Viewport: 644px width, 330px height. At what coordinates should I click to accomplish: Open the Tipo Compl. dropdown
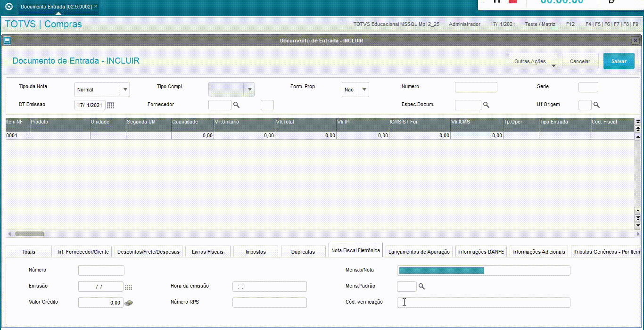pos(249,90)
